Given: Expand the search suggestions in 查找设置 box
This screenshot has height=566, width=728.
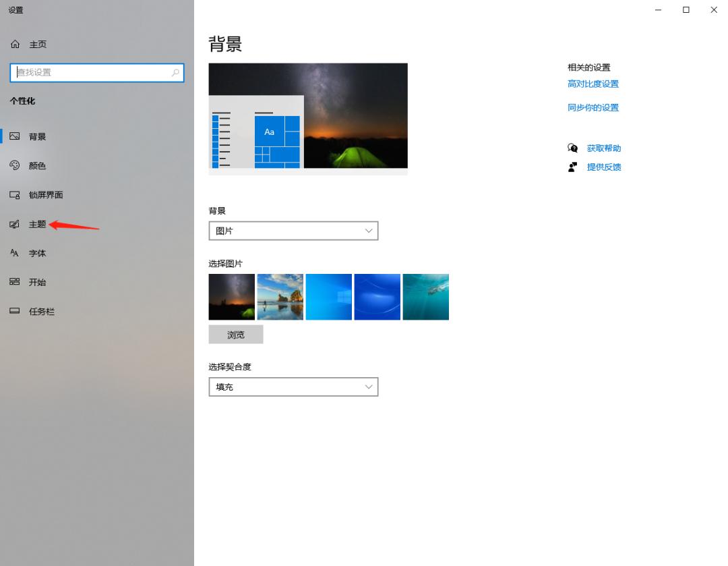Looking at the screenshot, I should pyautogui.click(x=175, y=72).
